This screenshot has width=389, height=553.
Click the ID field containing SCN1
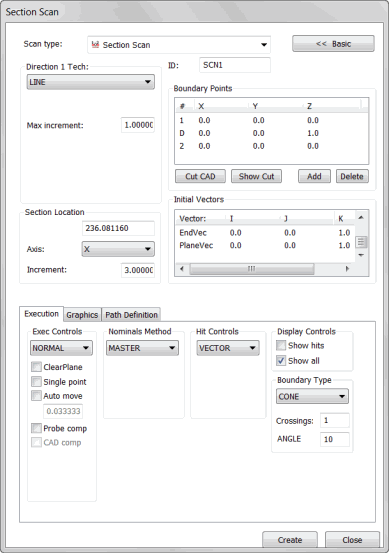tap(235, 65)
